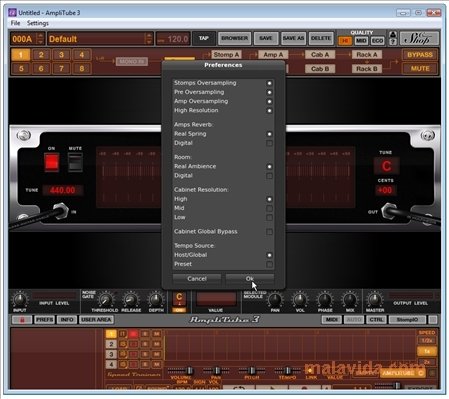
Task: Select Speed Trainer track 1
Action: (111, 334)
